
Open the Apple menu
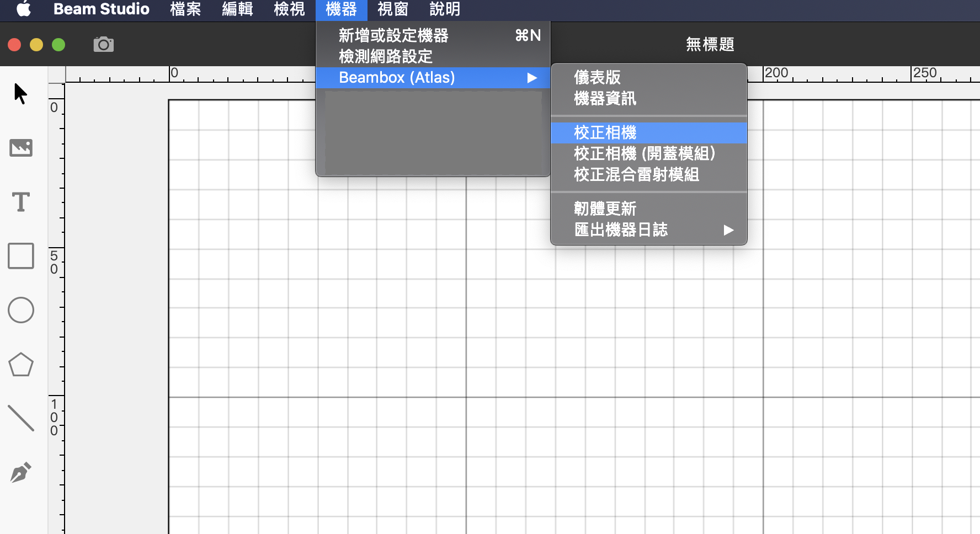pos(23,9)
